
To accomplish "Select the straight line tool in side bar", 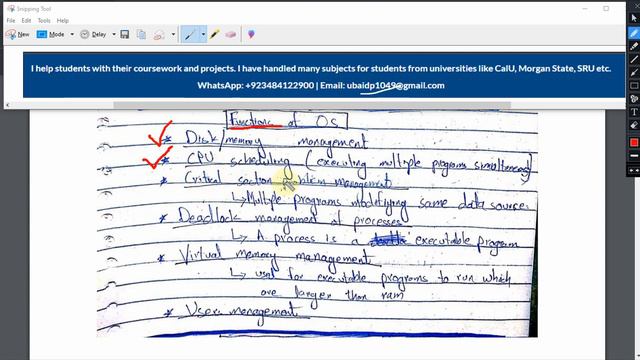I will [634, 60].
